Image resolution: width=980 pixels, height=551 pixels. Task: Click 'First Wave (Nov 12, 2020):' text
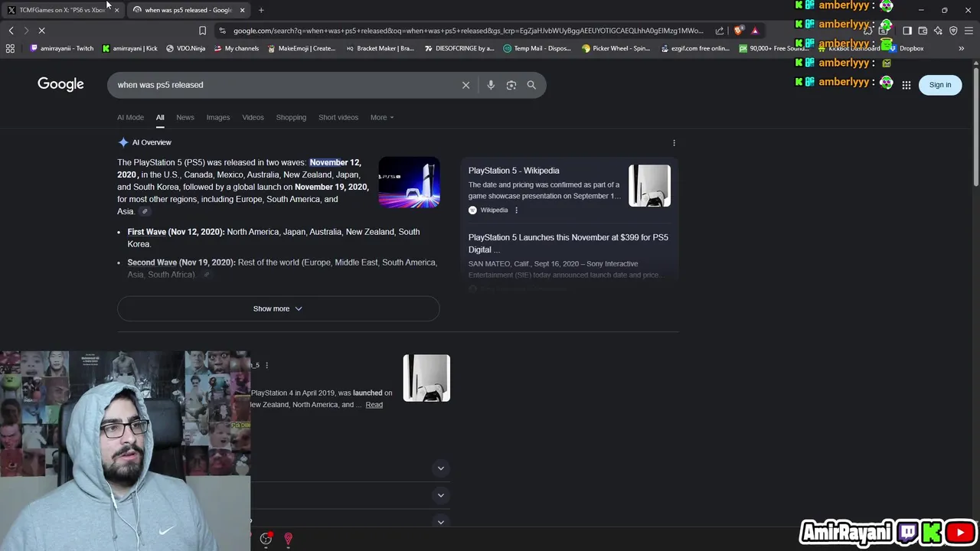(x=176, y=232)
